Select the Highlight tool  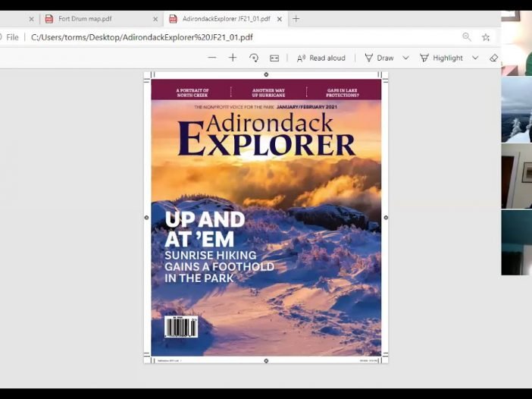[x=441, y=58]
